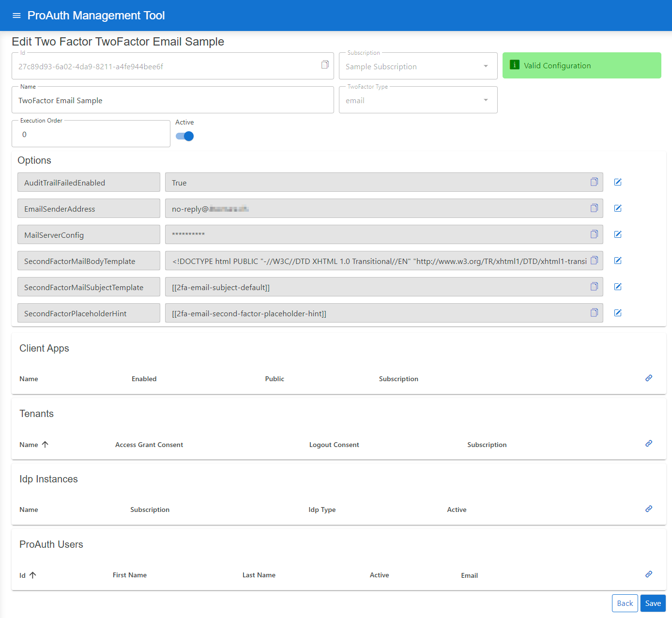
Task: Edit the SecondFactorPlaceholderHint option
Action: tap(618, 313)
